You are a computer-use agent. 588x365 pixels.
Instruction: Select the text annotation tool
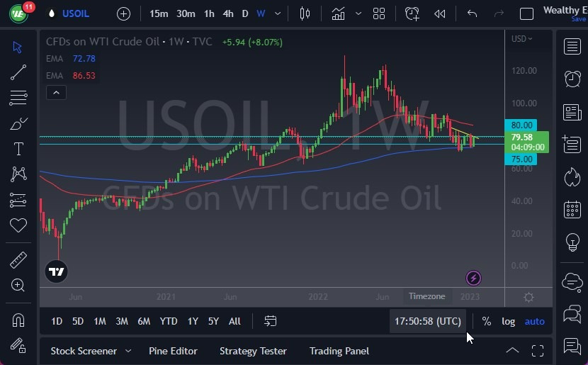18,149
